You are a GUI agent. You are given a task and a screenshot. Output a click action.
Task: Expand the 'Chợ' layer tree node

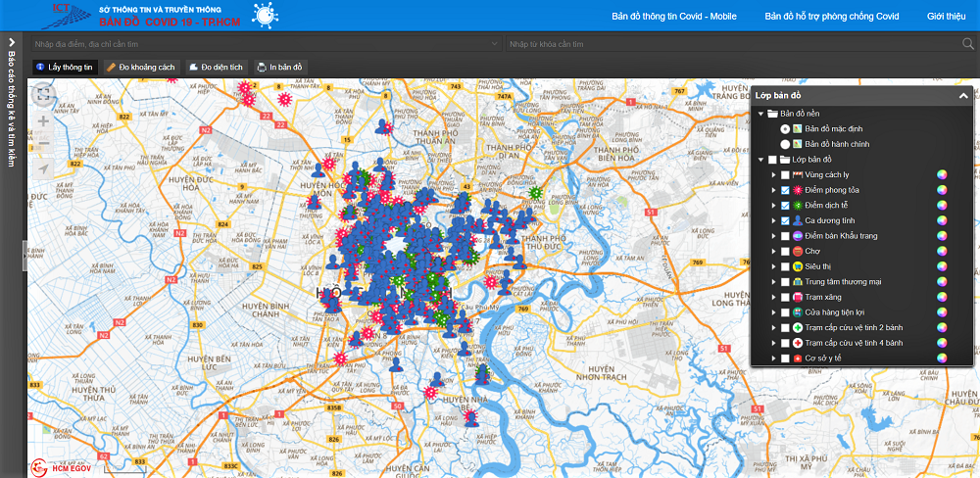tap(773, 252)
